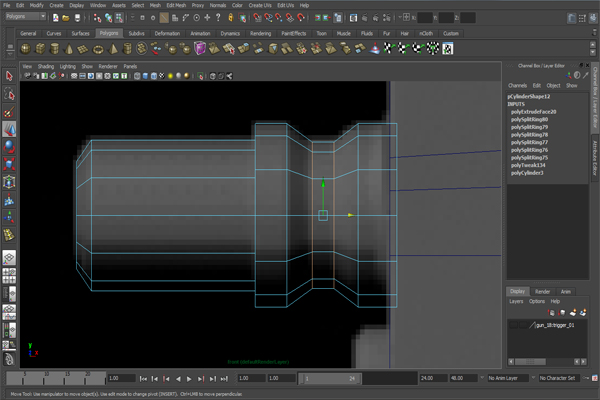Viewport: 600px width, 400px height.
Task: Click the padlock selection lock icon
Action: coord(231,18)
